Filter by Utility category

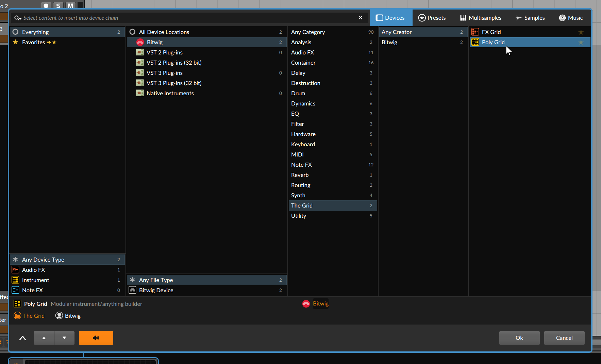point(333,216)
